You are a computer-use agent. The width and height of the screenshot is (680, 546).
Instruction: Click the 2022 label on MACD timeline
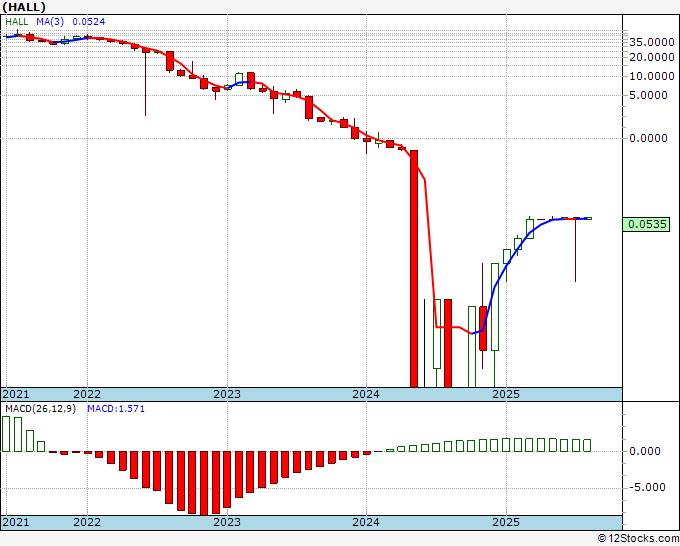(x=87, y=522)
